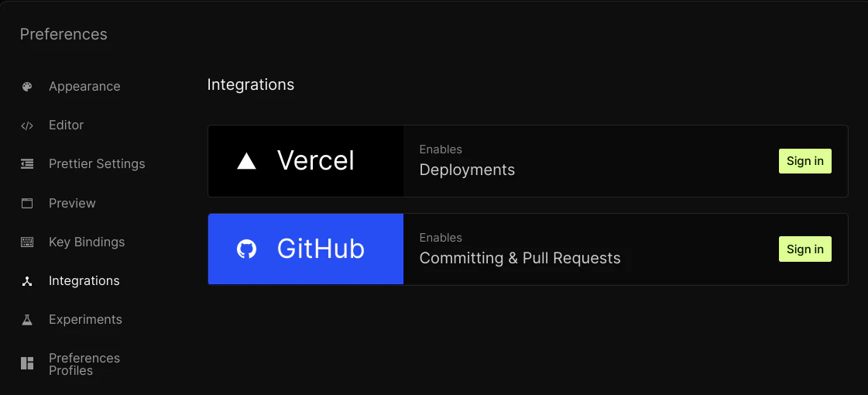Click the Prettier Settings lines icon

(27, 164)
